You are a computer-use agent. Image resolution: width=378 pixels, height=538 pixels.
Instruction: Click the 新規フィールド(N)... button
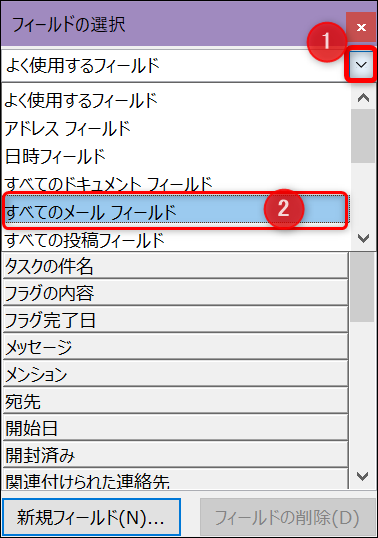(x=91, y=517)
